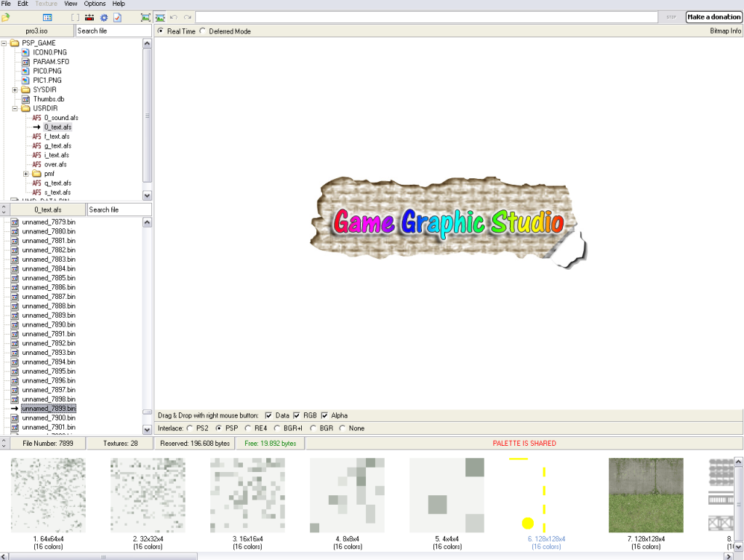Collapse the PSP_GAME folder node

coord(4,43)
